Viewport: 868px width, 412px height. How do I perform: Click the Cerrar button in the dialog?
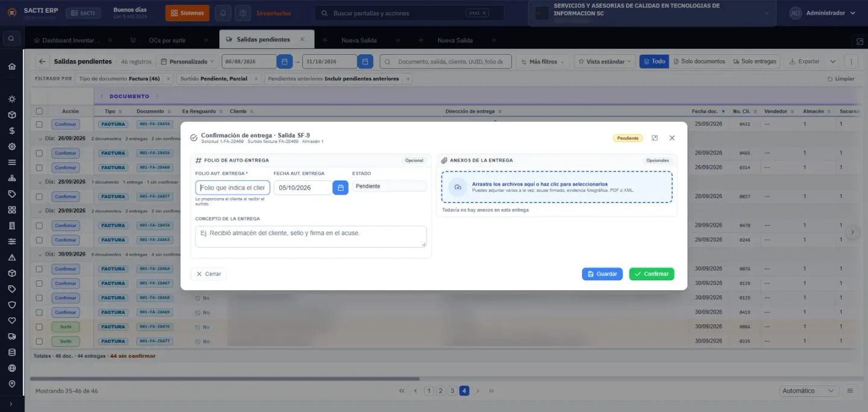(x=209, y=274)
